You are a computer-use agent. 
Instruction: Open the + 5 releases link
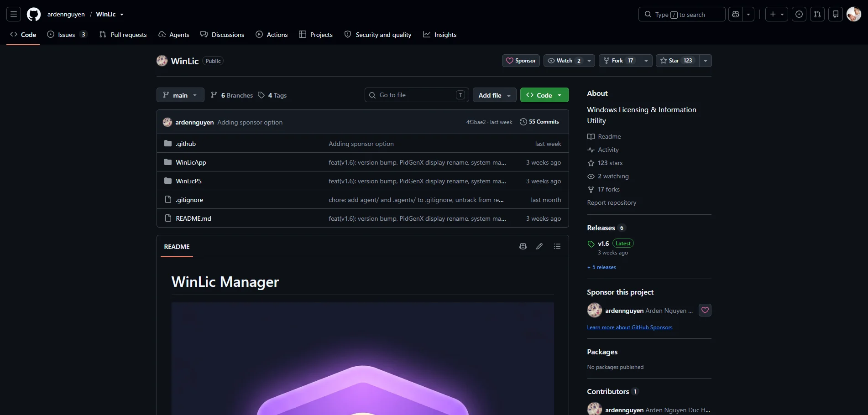pyautogui.click(x=601, y=267)
